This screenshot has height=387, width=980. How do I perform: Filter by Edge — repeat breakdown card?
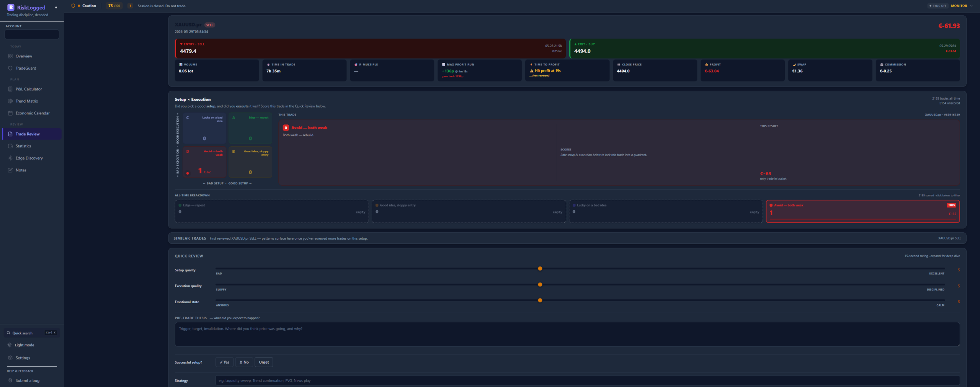click(272, 211)
